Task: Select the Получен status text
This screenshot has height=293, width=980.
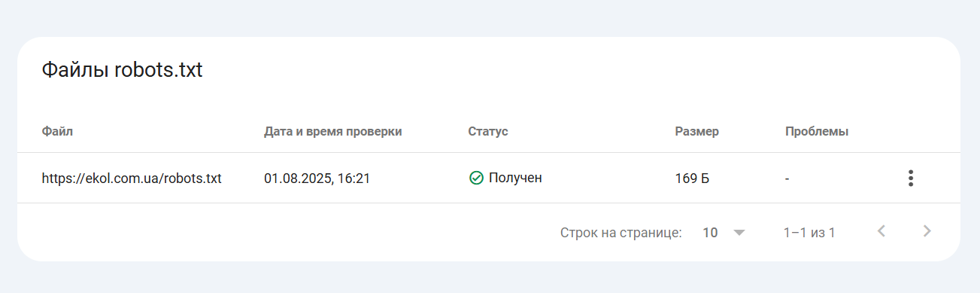Action: click(515, 178)
